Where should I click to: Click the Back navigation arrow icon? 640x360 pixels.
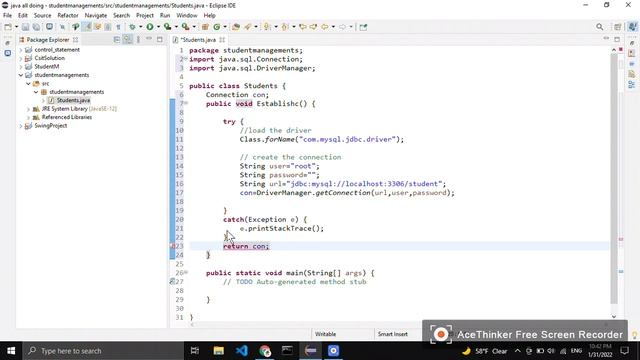[325, 27]
